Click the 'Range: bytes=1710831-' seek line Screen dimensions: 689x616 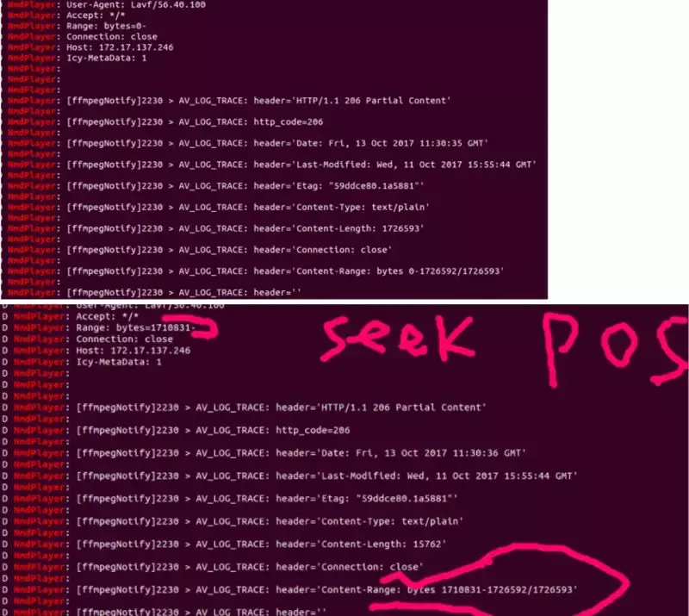point(135,327)
